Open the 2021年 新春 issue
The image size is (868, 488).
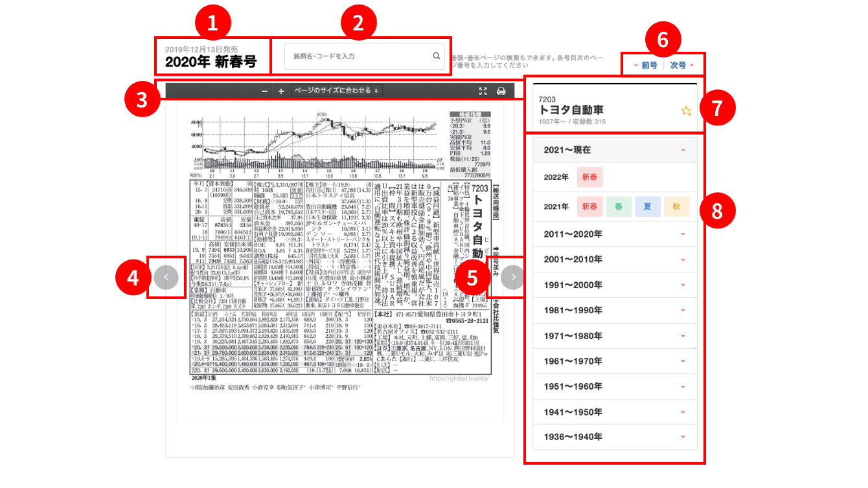[589, 207]
